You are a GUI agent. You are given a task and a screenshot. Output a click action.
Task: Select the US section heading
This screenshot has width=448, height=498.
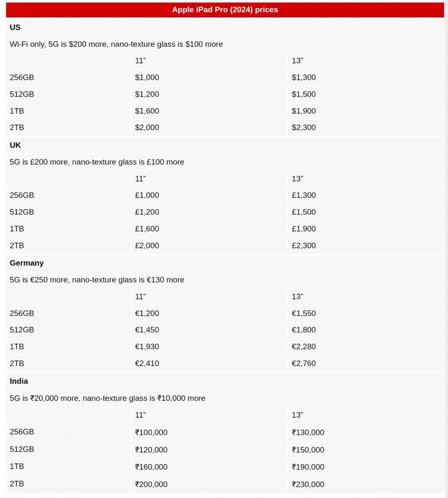[15, 27]
